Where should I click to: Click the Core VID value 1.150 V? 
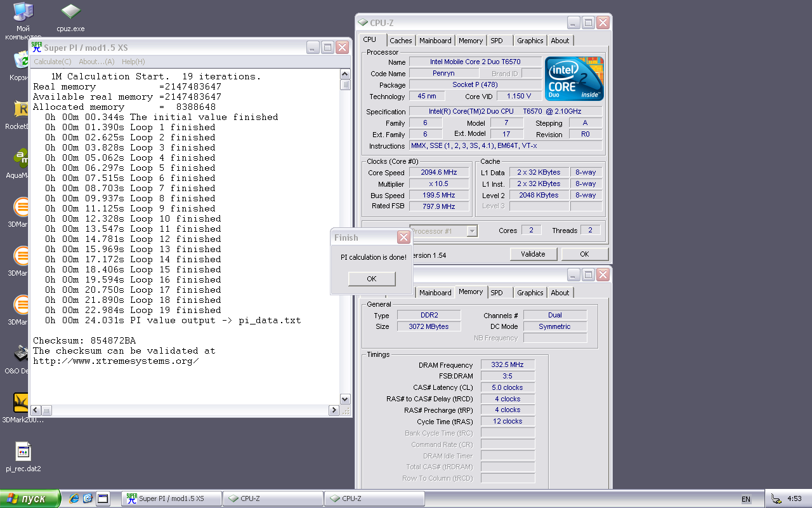tap(519, 97)
